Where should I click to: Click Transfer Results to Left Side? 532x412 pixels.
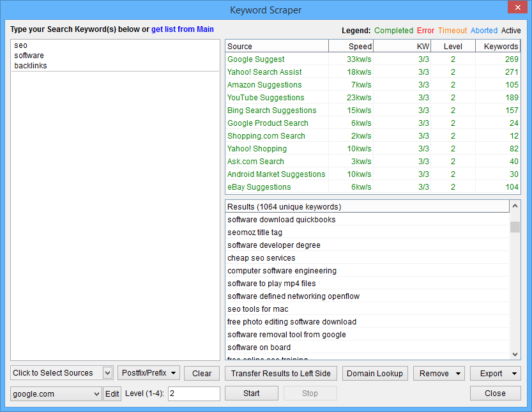[x=280, y=373]
